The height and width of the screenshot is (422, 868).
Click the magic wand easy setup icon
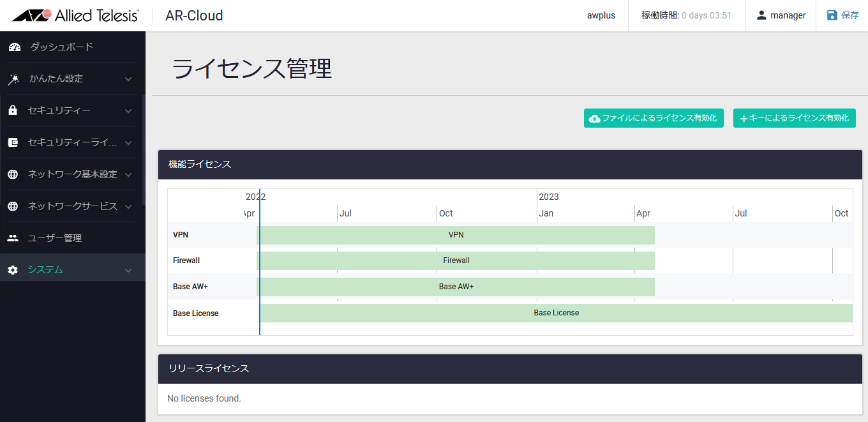[x=13, y=79]
